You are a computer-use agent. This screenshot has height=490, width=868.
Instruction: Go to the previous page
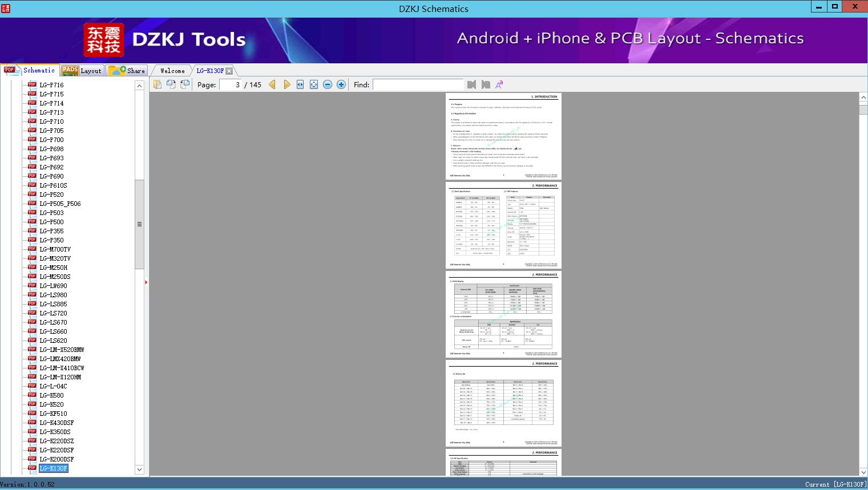(x=272, y=84)
